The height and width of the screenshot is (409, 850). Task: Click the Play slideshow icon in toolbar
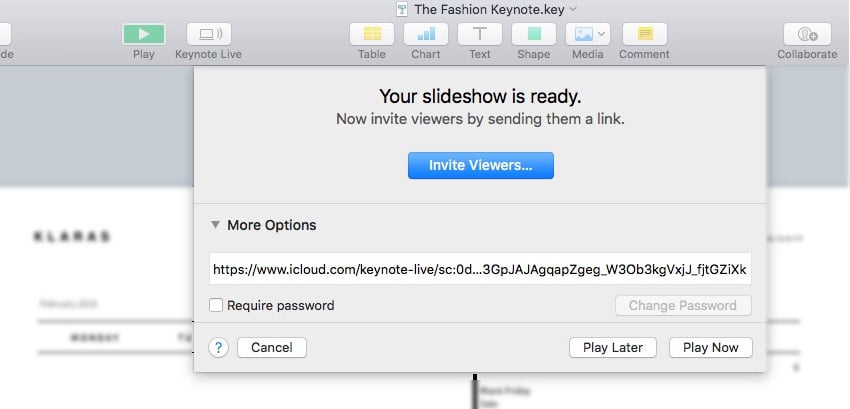coord(144,33)
